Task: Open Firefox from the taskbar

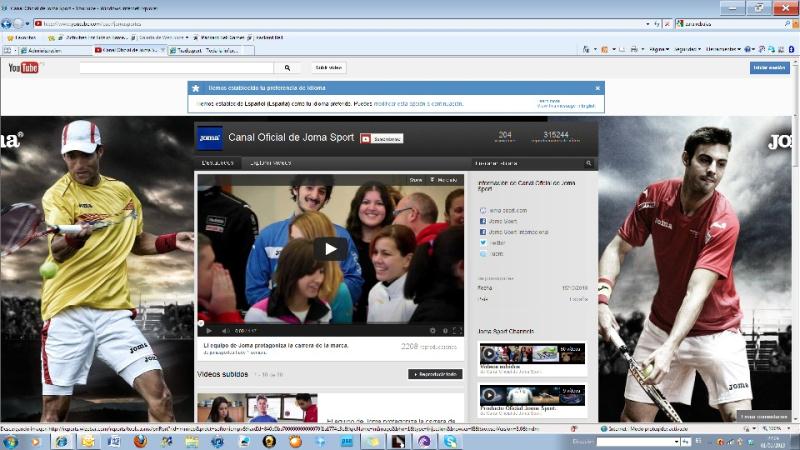Action: (x=140, y=442)
